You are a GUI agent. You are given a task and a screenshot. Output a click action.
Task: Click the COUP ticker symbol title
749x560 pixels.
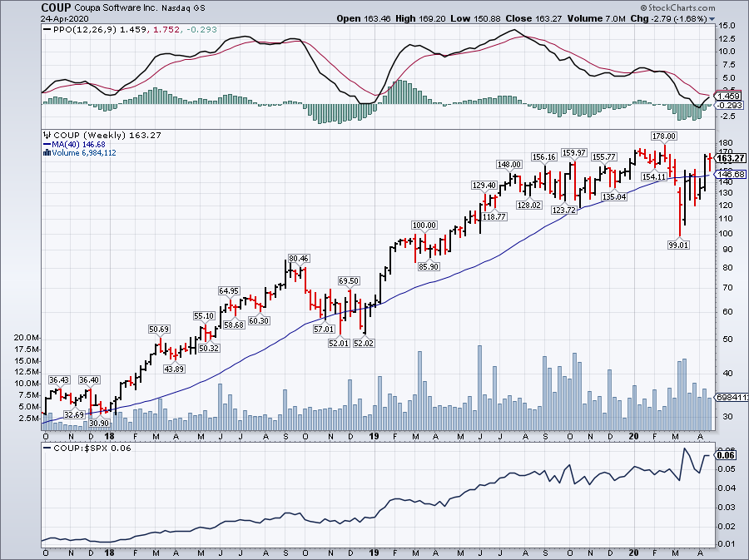(56, 7)
